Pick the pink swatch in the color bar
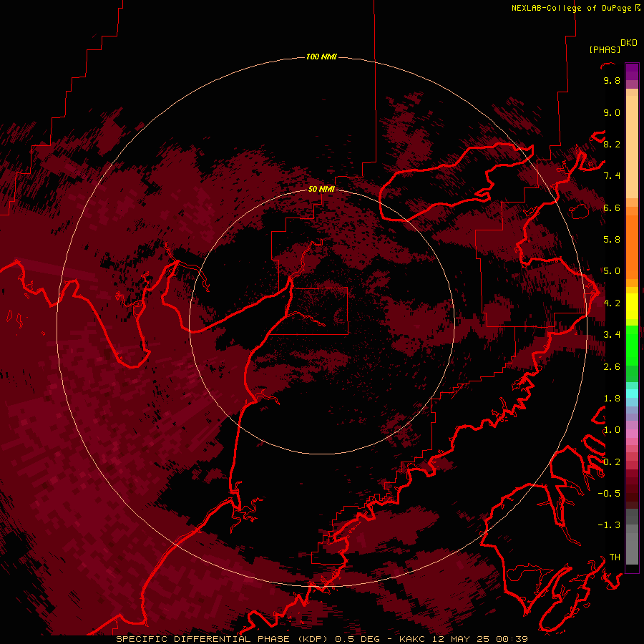 tap(632, 434)
